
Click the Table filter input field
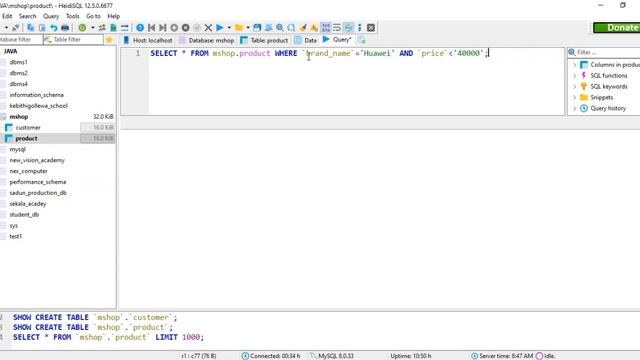pos(73,40)
